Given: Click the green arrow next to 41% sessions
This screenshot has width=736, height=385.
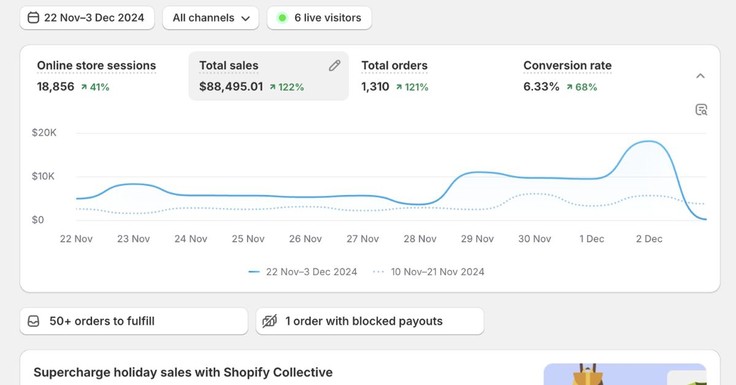Looking at the screenshot, I should point(84,87).
